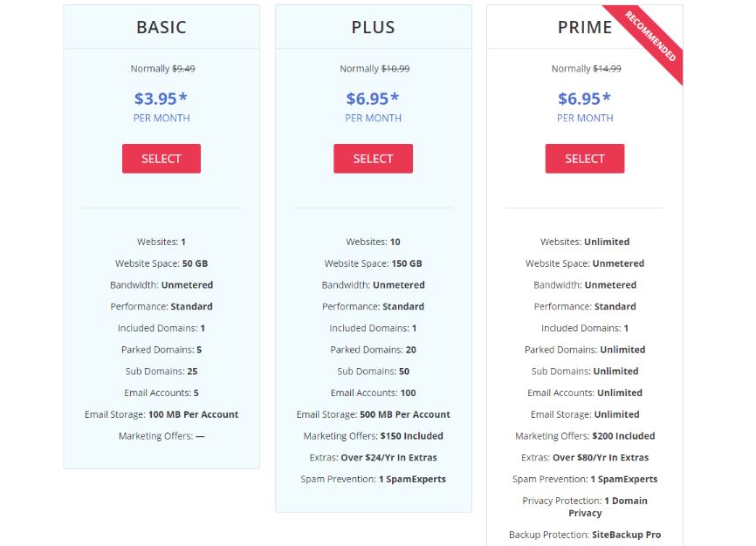Click Plus 'Marketing Offers: $150 Included'

373,436
